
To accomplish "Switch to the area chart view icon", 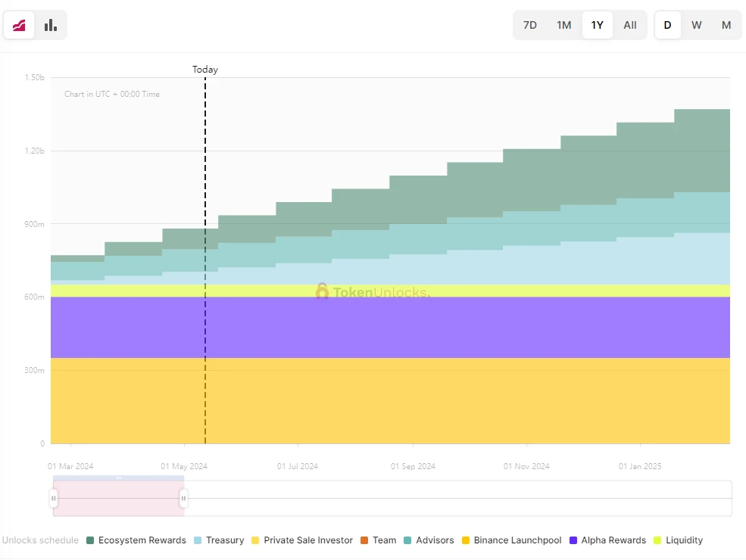I will (x=19, y=25).
